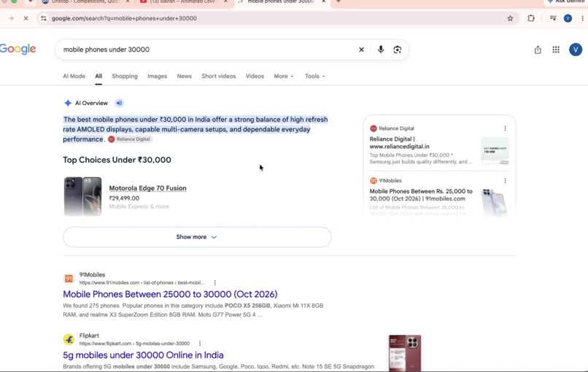Expand the More search filters dropdown
Viewport: 588px width, 372px height.
coord(284,76)
